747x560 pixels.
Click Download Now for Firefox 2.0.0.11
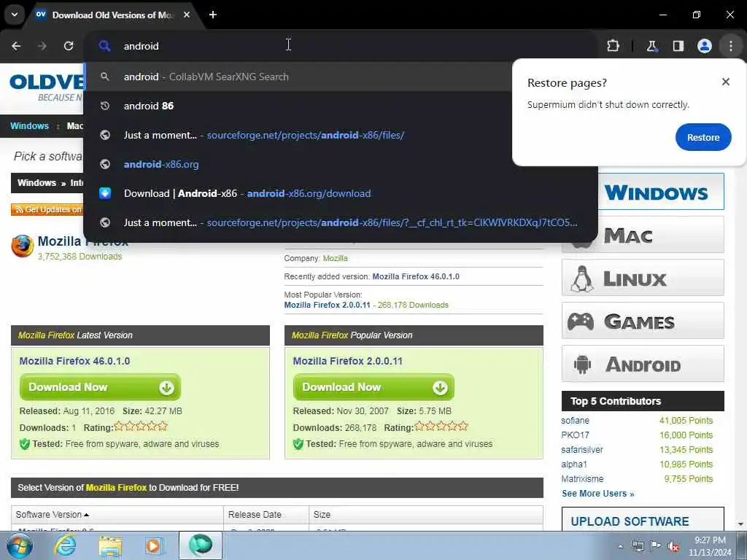(x=373, y=387)
